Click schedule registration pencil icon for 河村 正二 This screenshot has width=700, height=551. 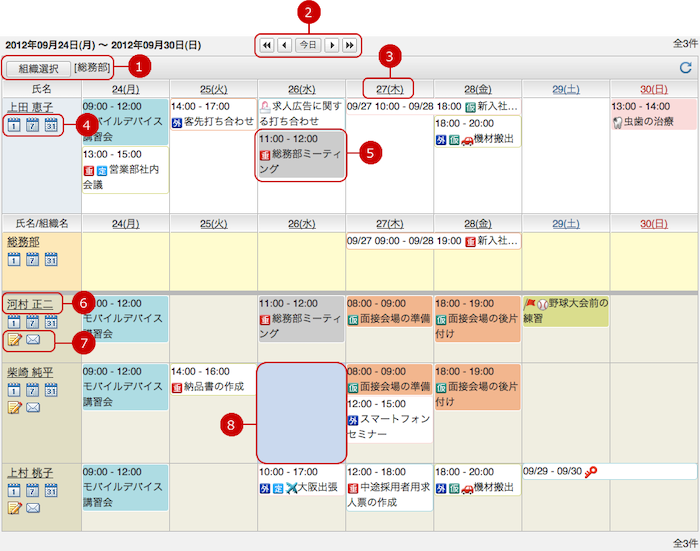[15, 339]
